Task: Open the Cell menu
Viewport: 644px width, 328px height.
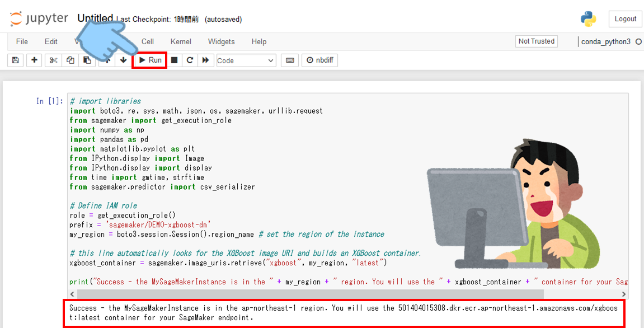Action: click(148, 41)
